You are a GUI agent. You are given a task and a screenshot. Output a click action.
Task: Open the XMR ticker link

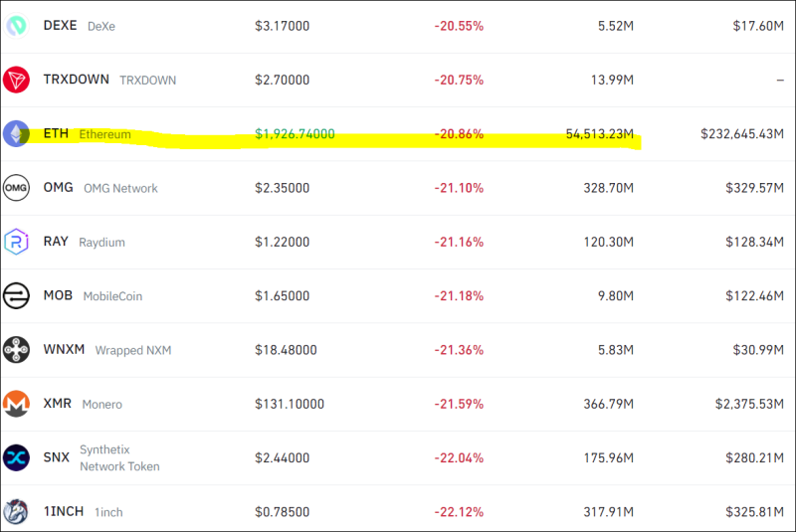pos(58,404)
